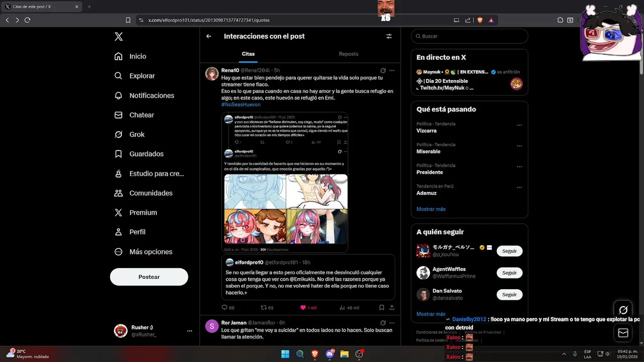Viewport: 644px width, 362px height.
Task: Open Rena10 profile avatar
Action: [212, 73]
